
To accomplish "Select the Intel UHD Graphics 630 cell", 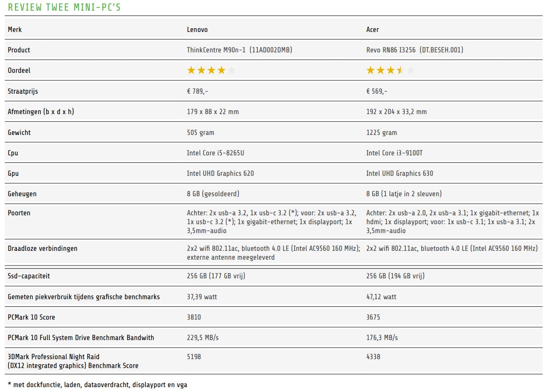I will 399,174.
